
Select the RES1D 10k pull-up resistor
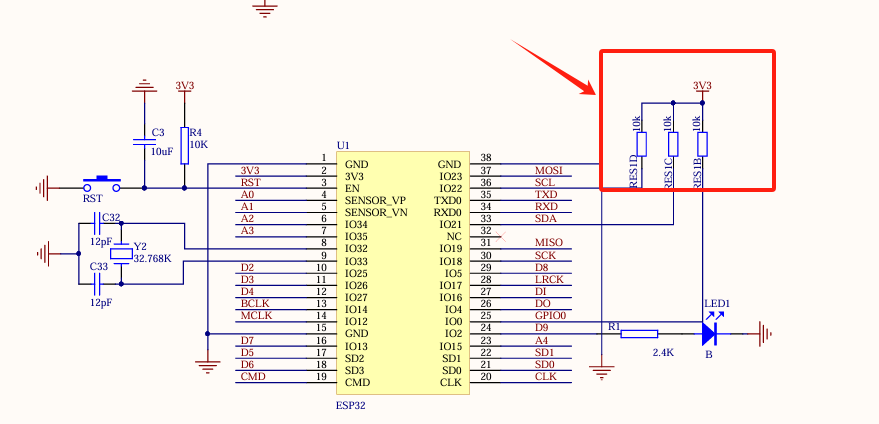click(639, 145)
